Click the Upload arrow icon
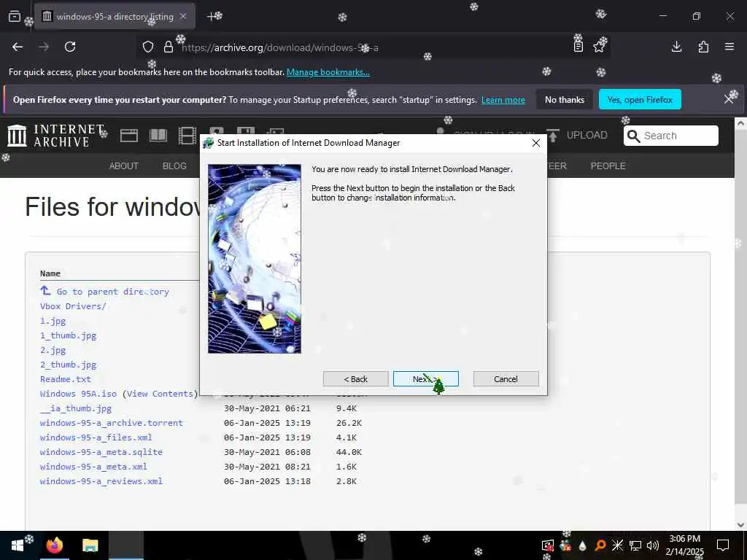747x560 pixels. click(x=553, y=136)
